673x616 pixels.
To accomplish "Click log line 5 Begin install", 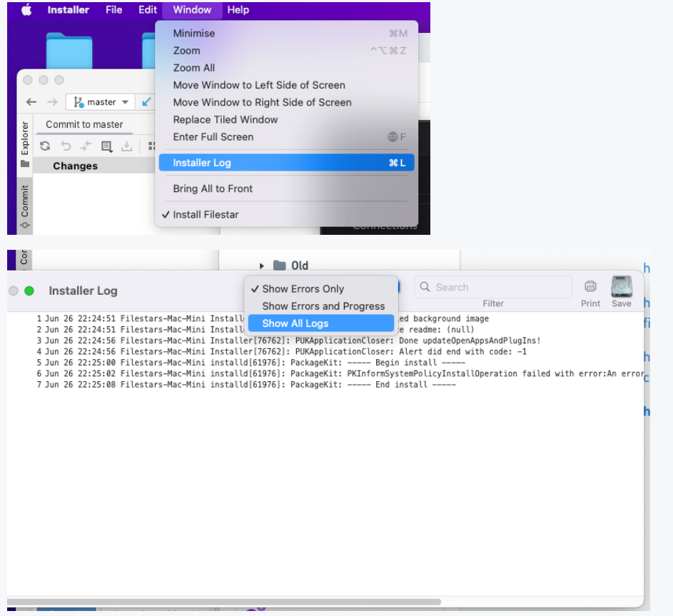I will pos(251,363).
